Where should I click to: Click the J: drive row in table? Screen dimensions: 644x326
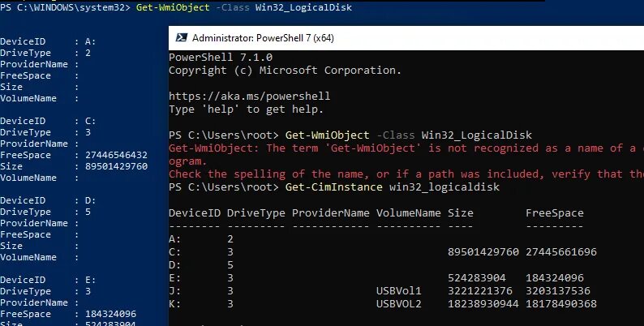coord(380,291)
